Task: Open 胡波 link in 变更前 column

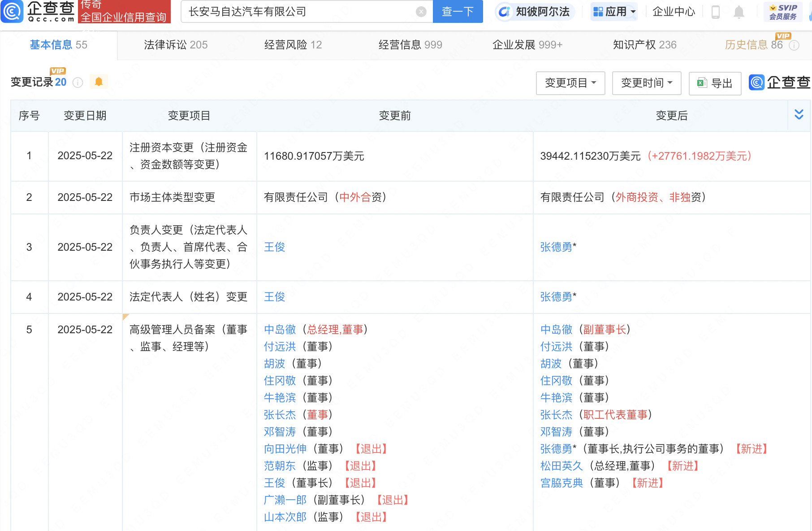Action: click(x=275, y=364)
